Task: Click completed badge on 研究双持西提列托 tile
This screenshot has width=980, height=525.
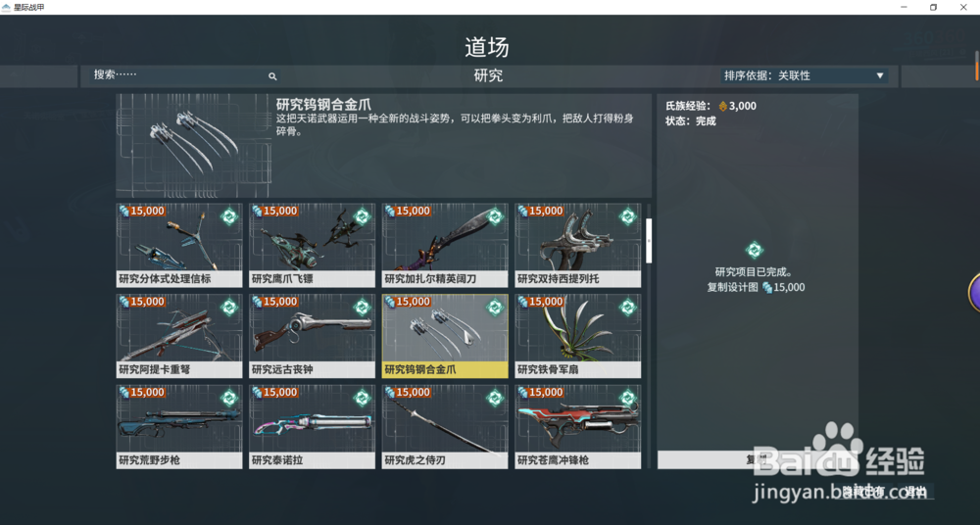Action: tap(628, 216)
